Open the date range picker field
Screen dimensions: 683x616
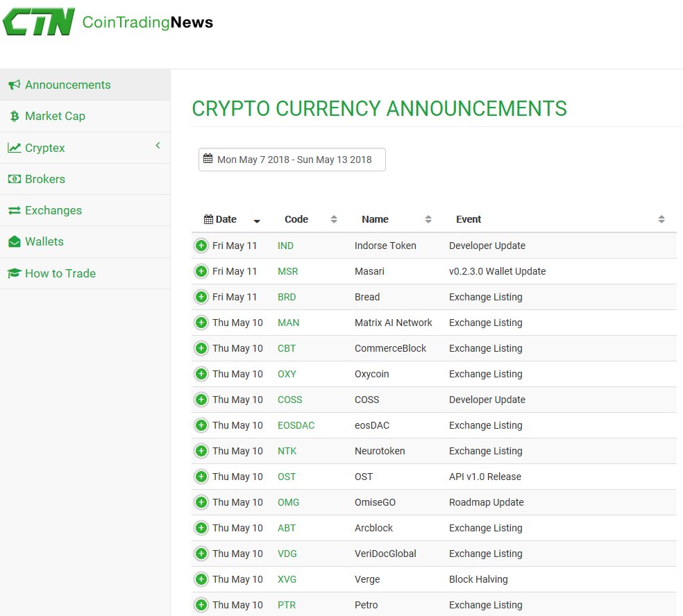pos(292,160)
